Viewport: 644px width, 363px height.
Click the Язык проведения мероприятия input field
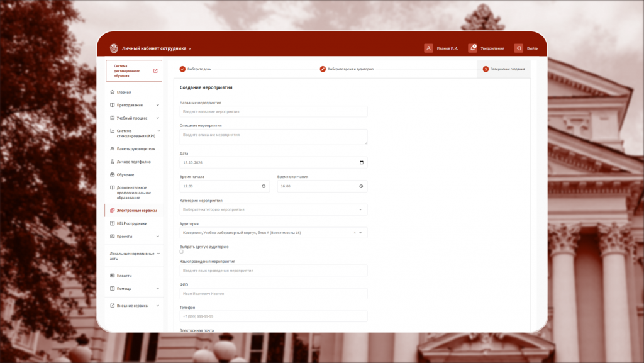click(x=274, y=271)
